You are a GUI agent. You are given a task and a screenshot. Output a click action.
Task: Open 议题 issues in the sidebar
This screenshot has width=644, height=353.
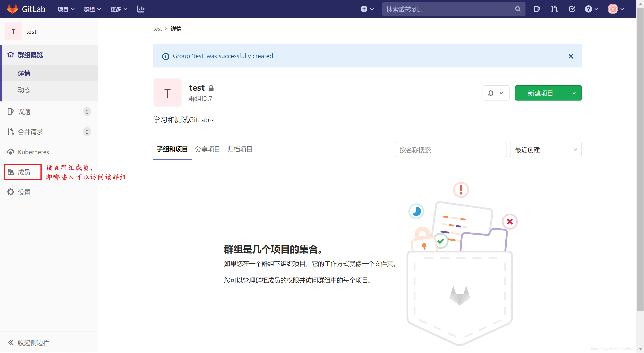point(24,112)
